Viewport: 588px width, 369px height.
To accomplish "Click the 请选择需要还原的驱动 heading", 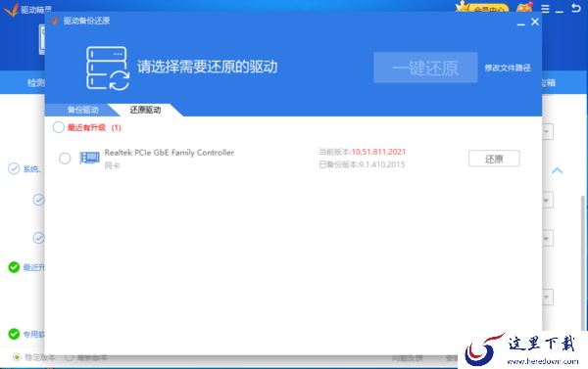I will pyautogui.click(x=208, y=68).
